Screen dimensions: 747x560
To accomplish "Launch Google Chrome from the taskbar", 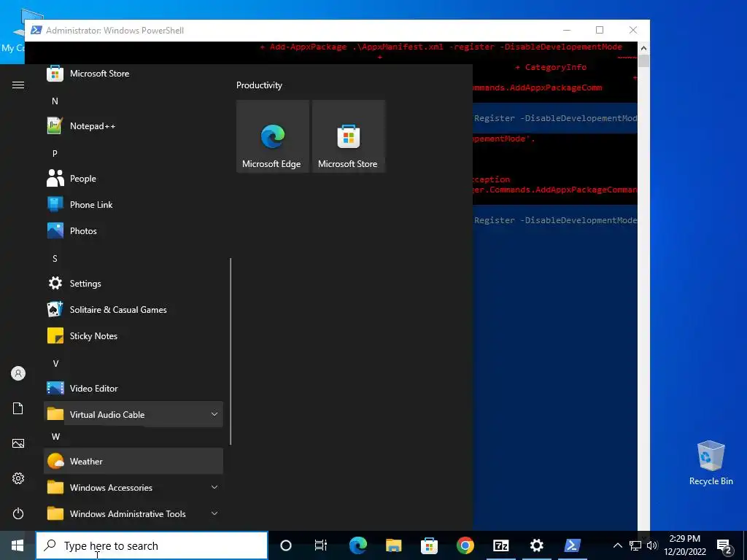I will tap(465, 545).
